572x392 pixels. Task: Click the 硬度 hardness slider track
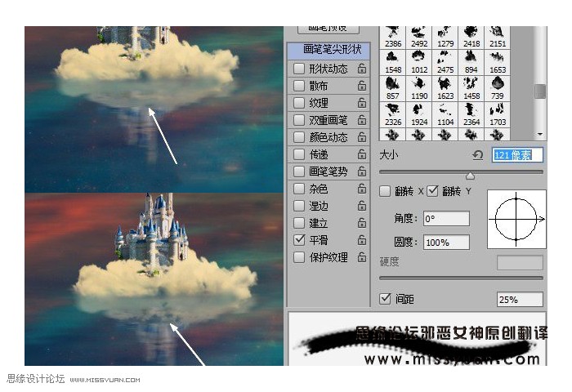tap(461, 278)
